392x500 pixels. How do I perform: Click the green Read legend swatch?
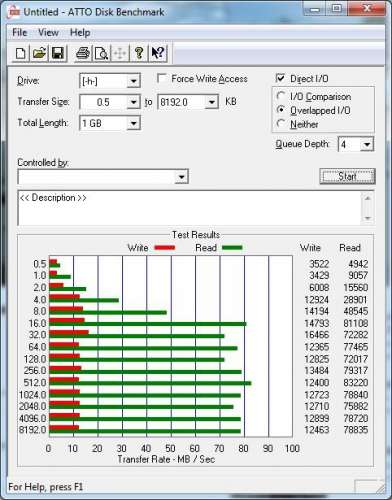pos(232,248)
